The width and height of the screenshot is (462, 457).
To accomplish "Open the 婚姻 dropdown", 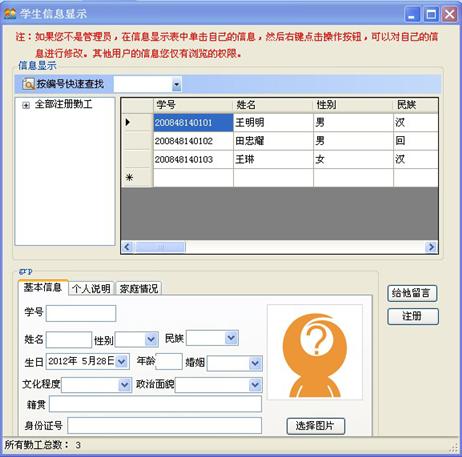I will coord(255,363).
